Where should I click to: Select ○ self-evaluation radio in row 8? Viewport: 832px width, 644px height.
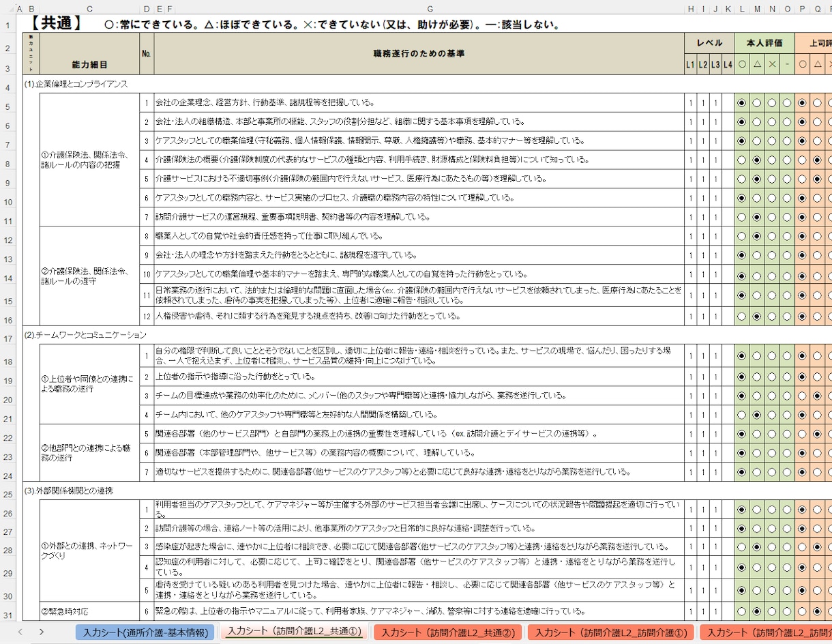[741, 160]
